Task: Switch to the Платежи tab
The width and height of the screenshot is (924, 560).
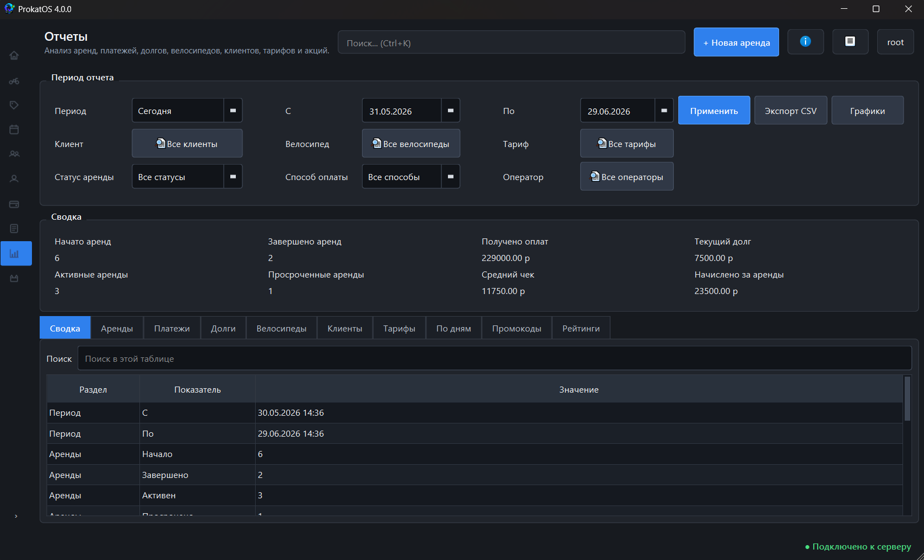Action: pos(172,328)
